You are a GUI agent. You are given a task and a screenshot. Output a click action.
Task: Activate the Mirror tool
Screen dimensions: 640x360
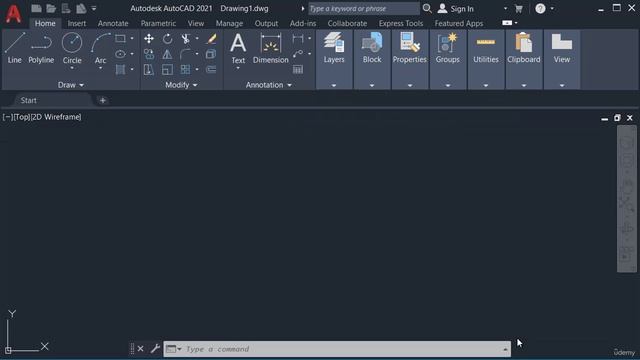click(167, 54)
